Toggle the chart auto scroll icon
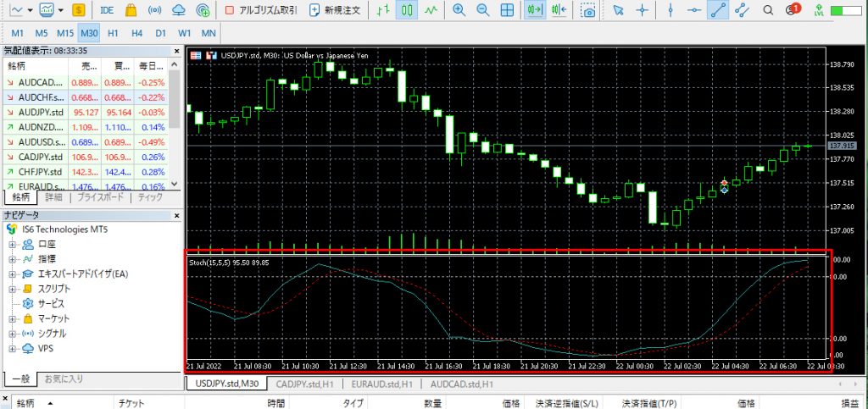 [x=534, y=10]
